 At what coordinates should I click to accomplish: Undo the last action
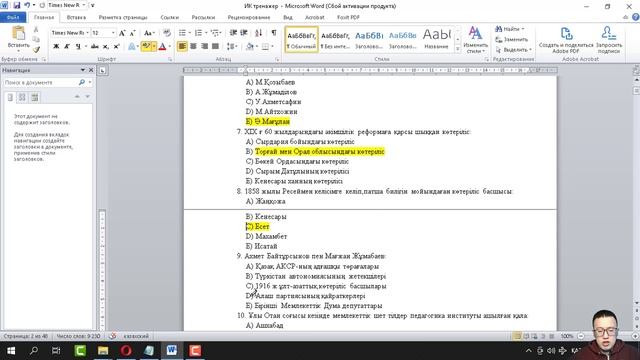click(27, 5)
